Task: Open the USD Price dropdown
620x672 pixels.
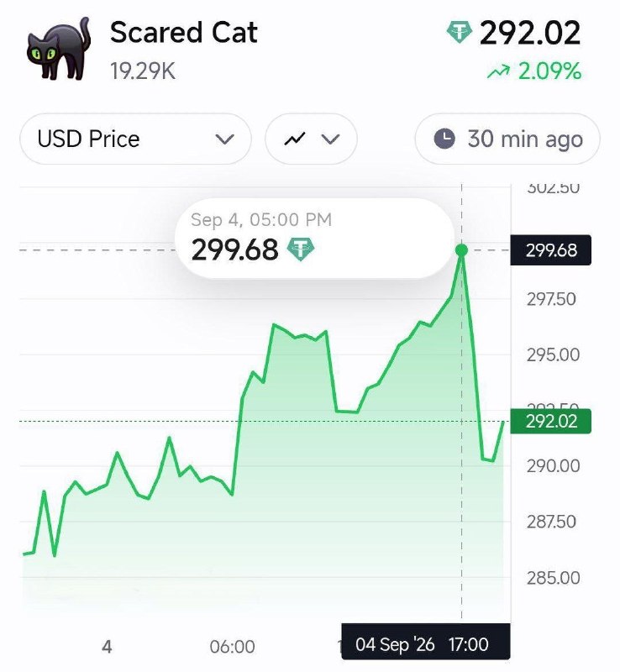Action: (135, 139)
